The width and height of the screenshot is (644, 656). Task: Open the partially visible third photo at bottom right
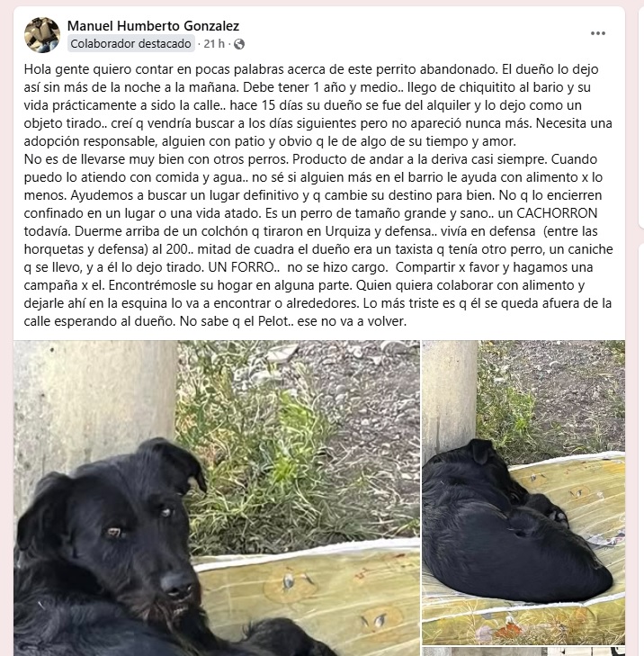523,652
